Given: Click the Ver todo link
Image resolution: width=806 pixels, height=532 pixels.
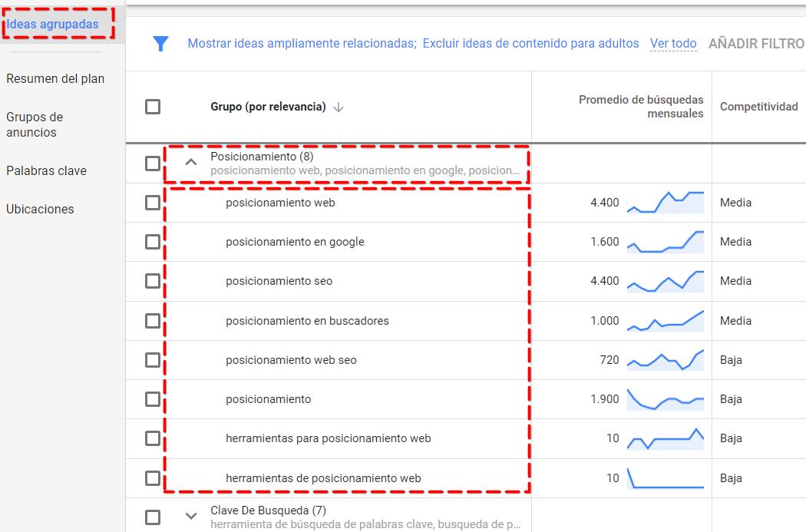Looking at the screenshot, I should [673, 44].
